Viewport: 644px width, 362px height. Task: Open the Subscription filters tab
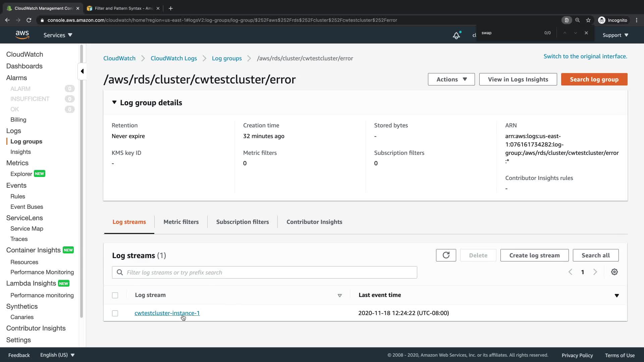click(x=242, y=222)
